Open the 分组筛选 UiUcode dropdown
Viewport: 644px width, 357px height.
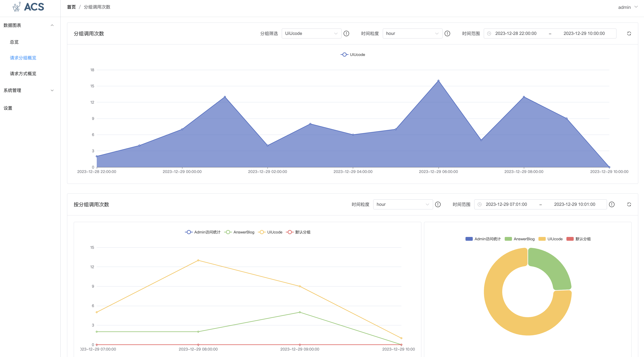coord(312,33)
